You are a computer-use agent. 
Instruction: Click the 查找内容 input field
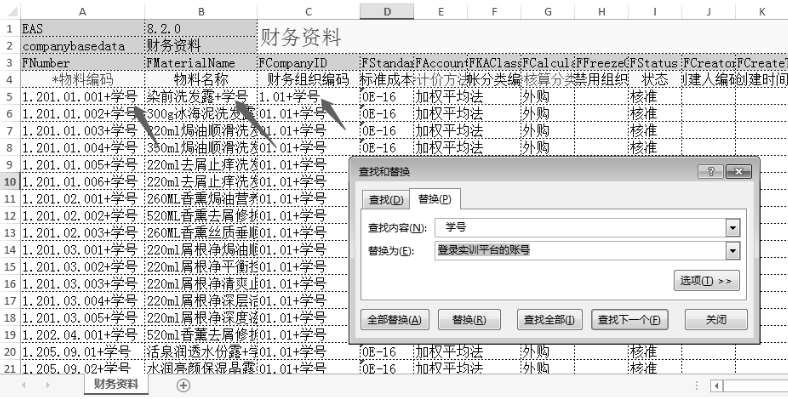tap(580, 228)
